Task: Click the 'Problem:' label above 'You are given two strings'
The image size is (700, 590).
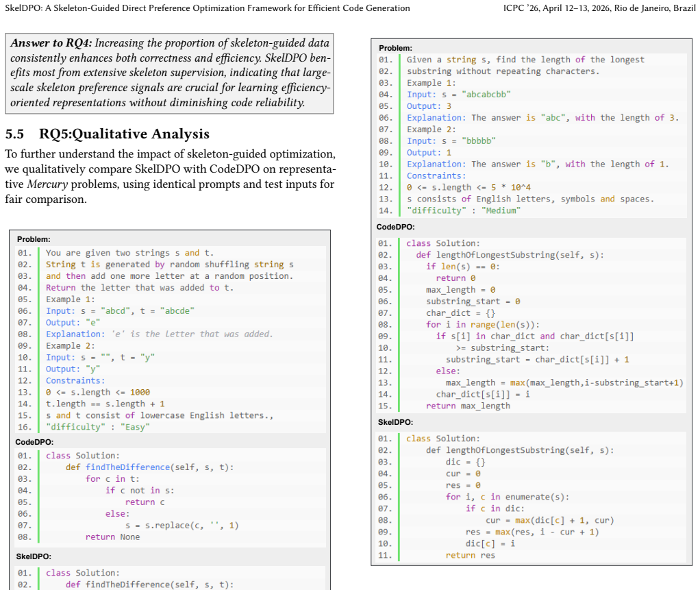Action: click(34, 239)
